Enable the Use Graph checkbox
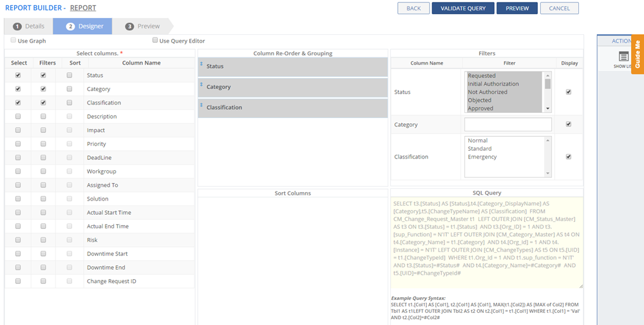This screenshot has height=325, width=644. click(14, 40)
